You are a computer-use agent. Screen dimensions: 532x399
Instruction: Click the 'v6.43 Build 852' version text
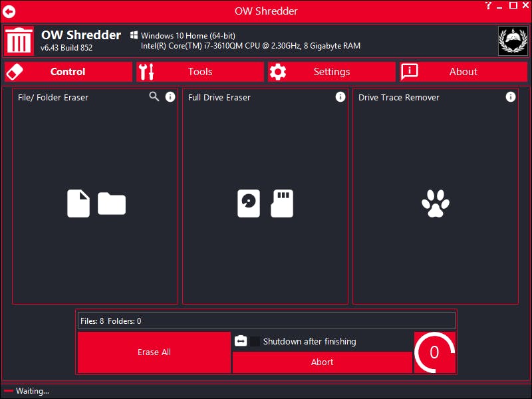click(x=66, y=48)
